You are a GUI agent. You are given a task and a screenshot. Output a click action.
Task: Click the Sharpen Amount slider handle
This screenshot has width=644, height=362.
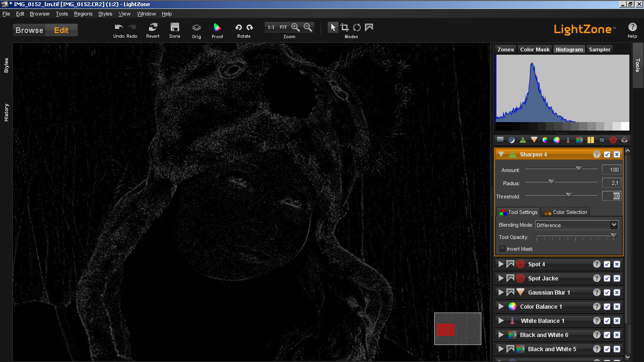pyautogui.click(x=579, y=169)
